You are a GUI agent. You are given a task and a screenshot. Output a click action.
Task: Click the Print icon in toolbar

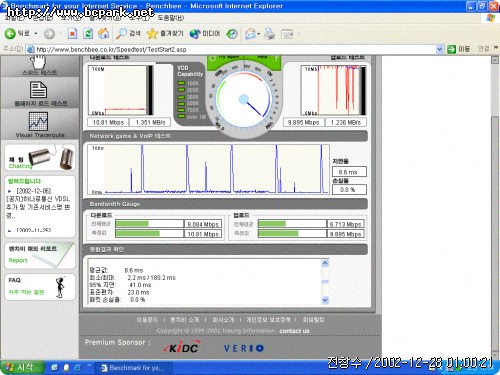(269, 33)
